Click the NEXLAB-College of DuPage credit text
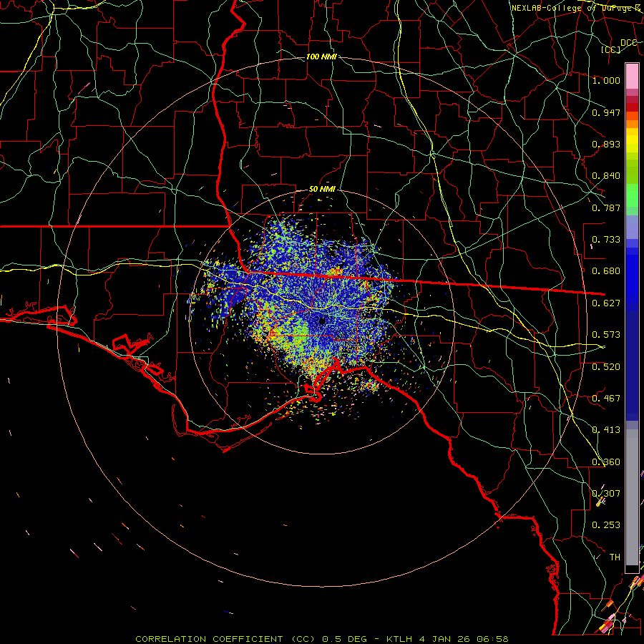 tap(575, 8)
